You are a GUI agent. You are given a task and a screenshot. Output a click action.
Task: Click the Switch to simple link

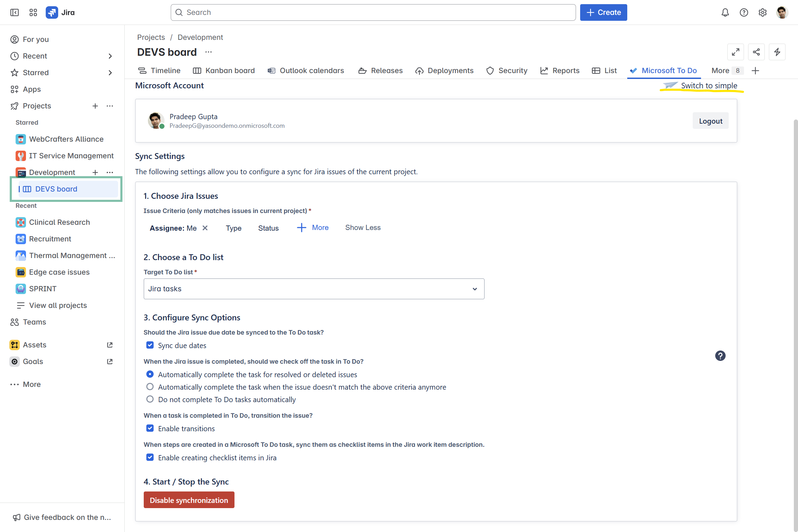point(709,86)
